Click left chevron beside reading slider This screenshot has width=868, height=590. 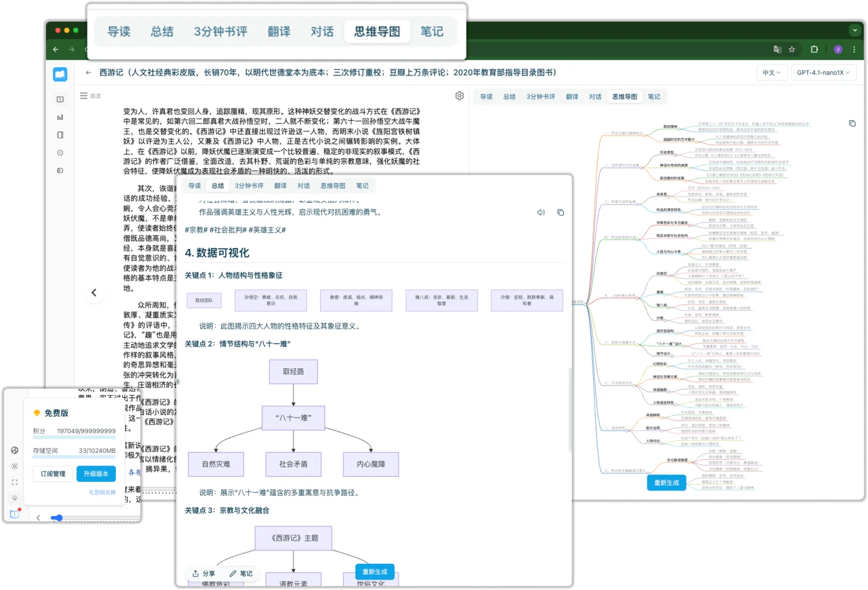click(38, 518)
